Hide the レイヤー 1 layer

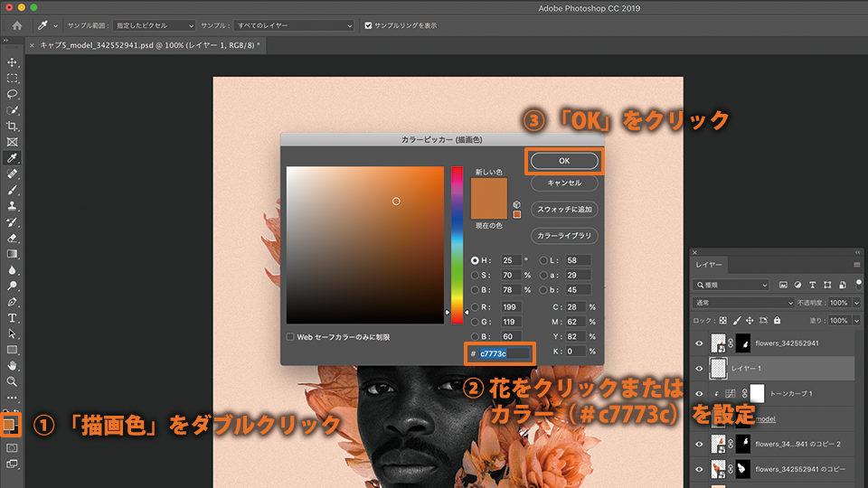[x=699, y=369]
